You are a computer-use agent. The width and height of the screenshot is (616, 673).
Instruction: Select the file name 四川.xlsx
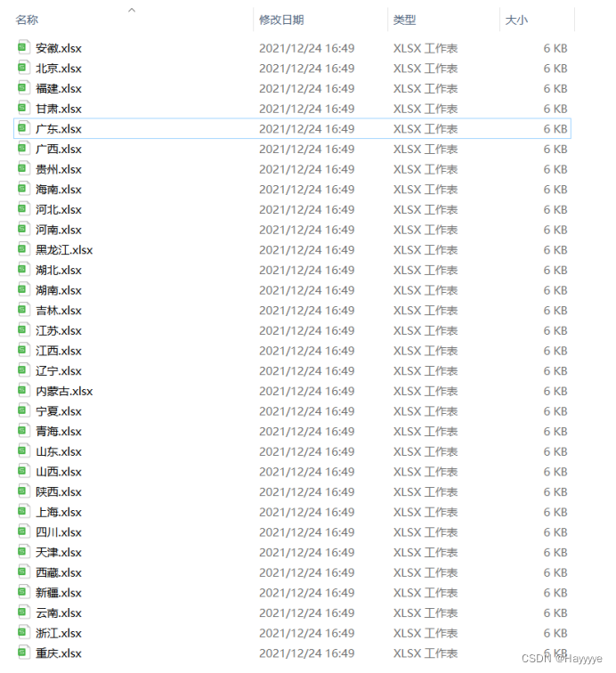click(x=59, y=532)
